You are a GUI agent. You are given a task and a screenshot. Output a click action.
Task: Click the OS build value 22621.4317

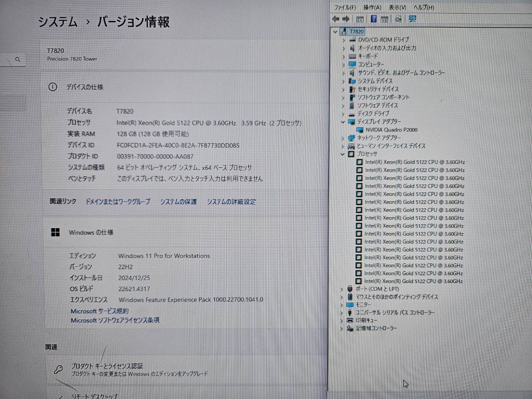tap(134, 289)
